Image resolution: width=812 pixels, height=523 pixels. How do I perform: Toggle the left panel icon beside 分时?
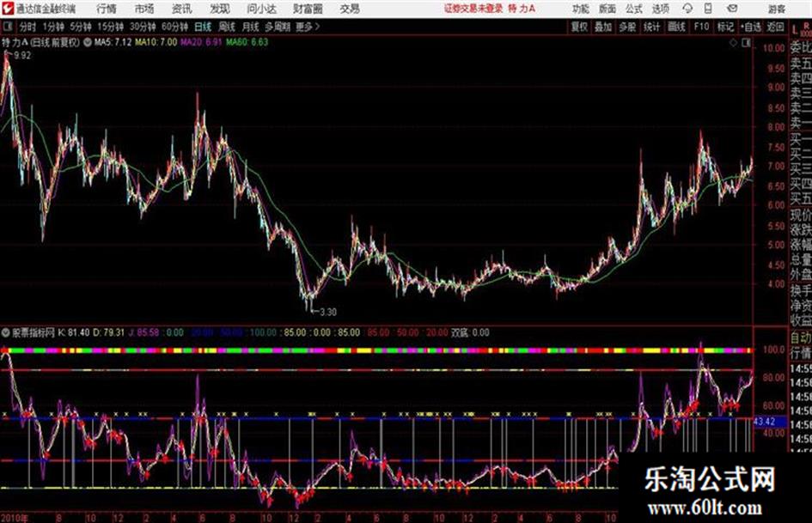point(8,27)
